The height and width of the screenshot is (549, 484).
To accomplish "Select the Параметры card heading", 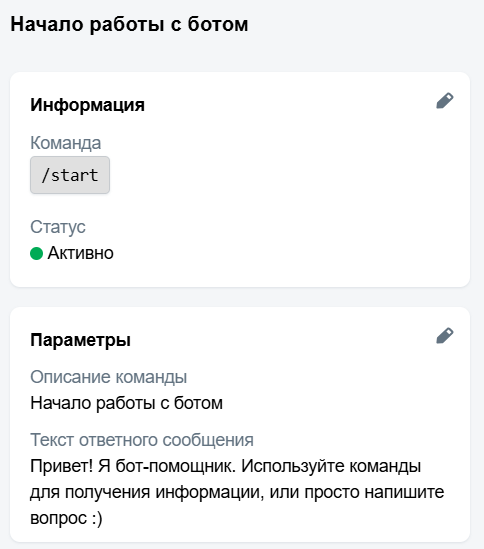I will (81, 340).
